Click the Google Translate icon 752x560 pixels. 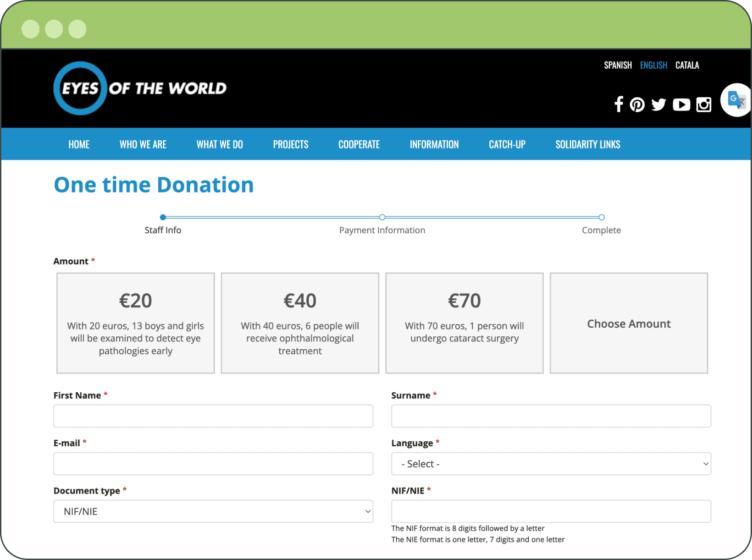click(x=736, y=100)
